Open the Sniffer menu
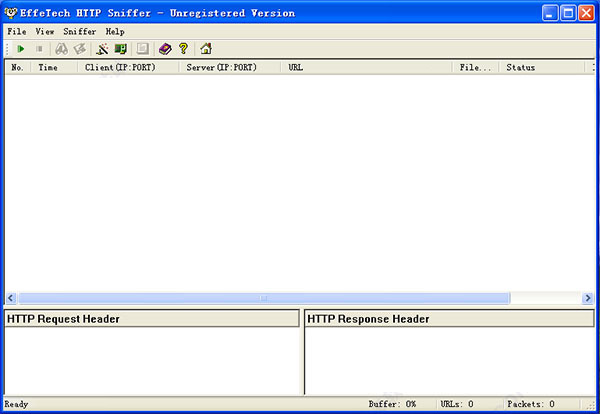The height and width of the screenshot is (414, 600). [x=80, y=31]
